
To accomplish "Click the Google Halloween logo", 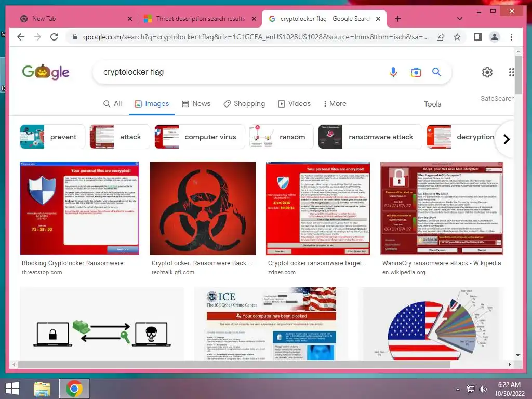I will click(x=46, y=72).
